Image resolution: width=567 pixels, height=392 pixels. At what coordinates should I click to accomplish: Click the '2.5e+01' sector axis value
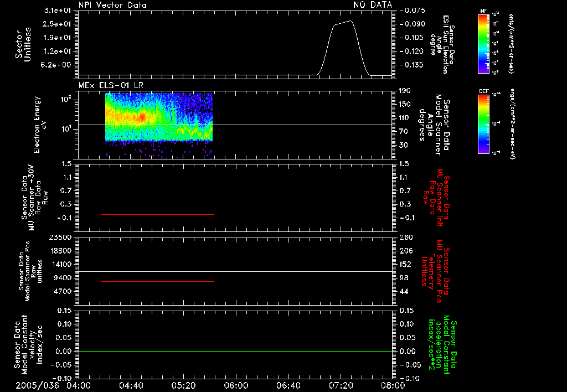click(58, 24)
